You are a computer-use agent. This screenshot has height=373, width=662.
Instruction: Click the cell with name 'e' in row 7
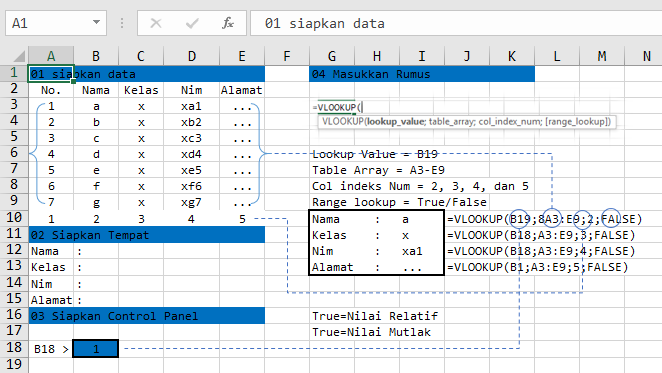pyautogui.click(x=96, y=170)
